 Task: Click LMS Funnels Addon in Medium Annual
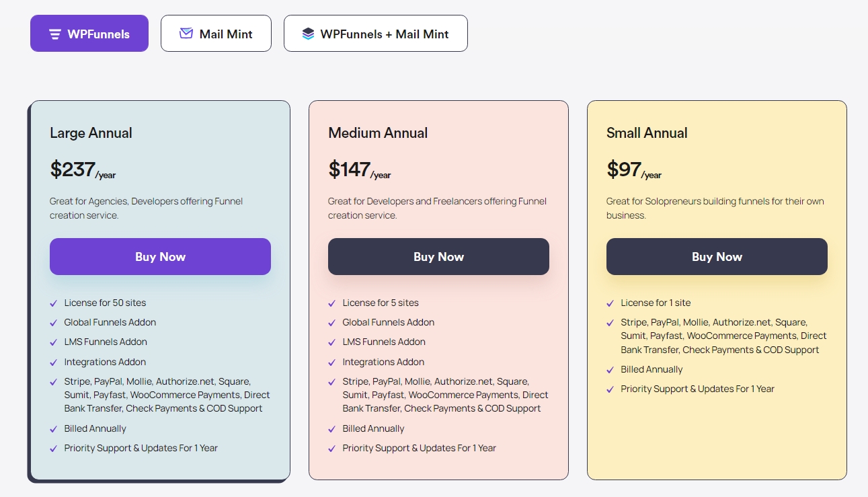click(x=384, y=342)
